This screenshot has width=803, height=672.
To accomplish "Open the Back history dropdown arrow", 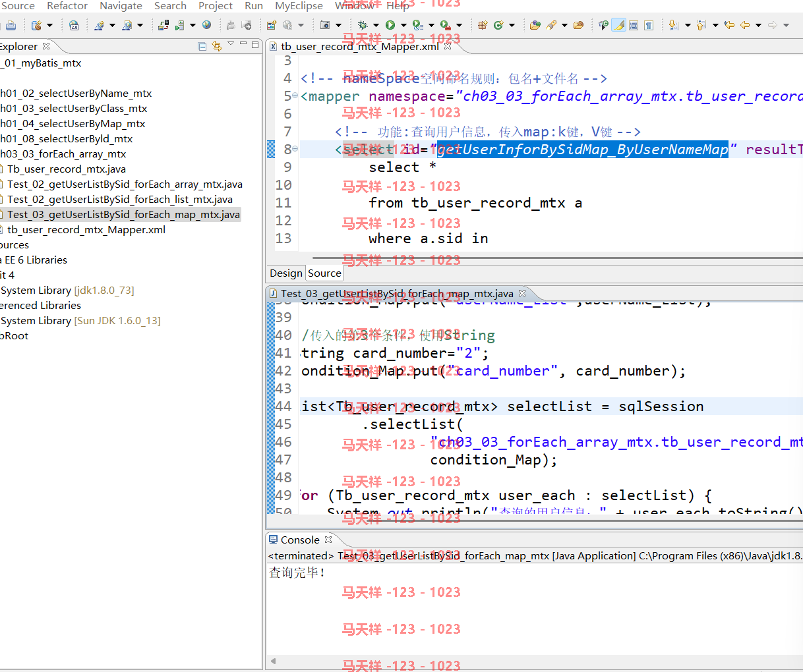I will 758,25.
